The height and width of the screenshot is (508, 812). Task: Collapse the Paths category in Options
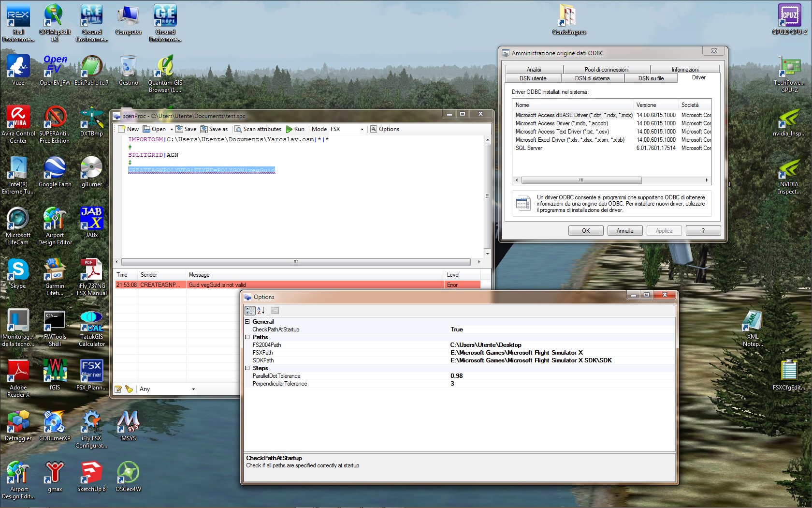pyautogui.click(x=247, y=337)
